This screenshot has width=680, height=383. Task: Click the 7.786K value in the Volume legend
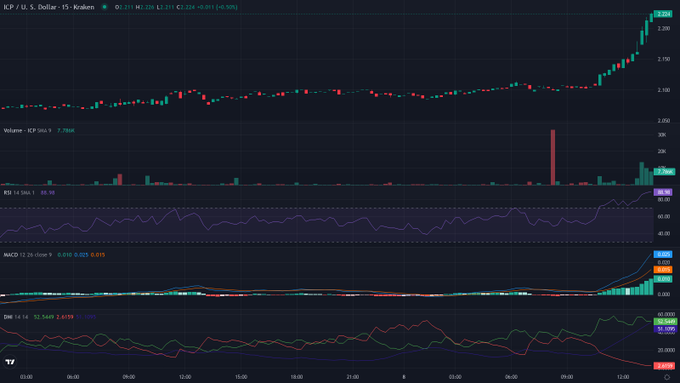point(66,131)
